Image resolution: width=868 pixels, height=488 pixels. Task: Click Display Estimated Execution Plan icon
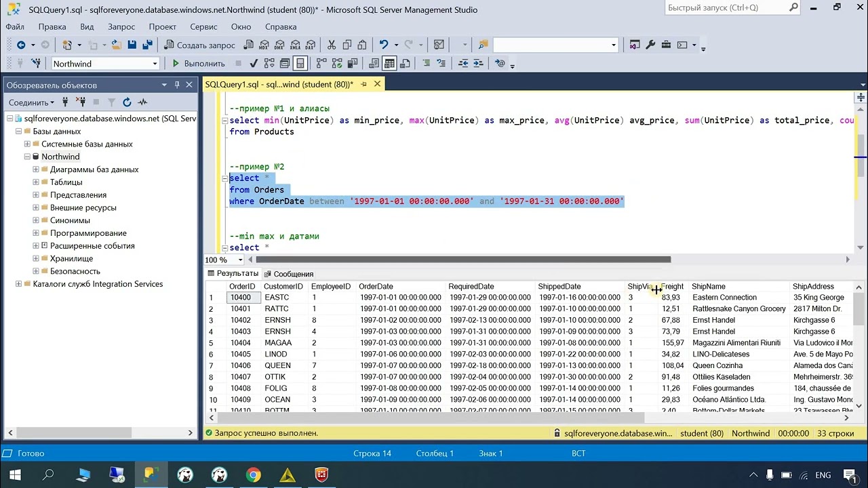coord(269,64)
